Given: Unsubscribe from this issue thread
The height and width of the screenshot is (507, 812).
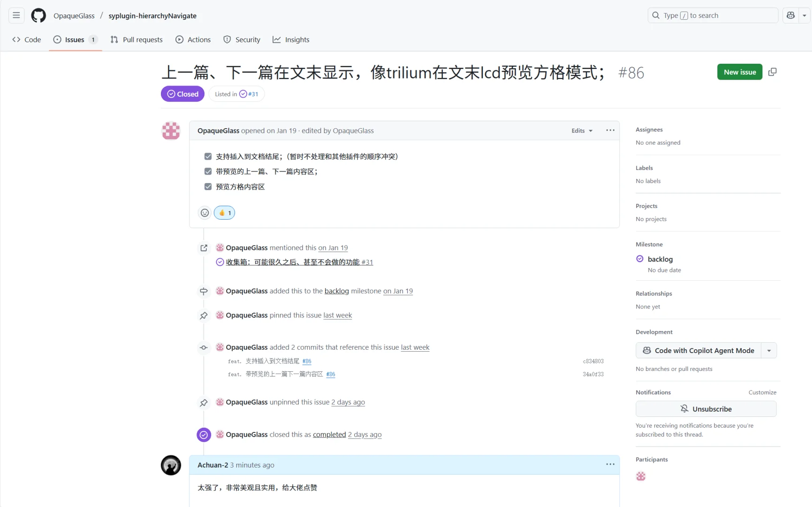Looking at the screenshot, I should 706,408.
